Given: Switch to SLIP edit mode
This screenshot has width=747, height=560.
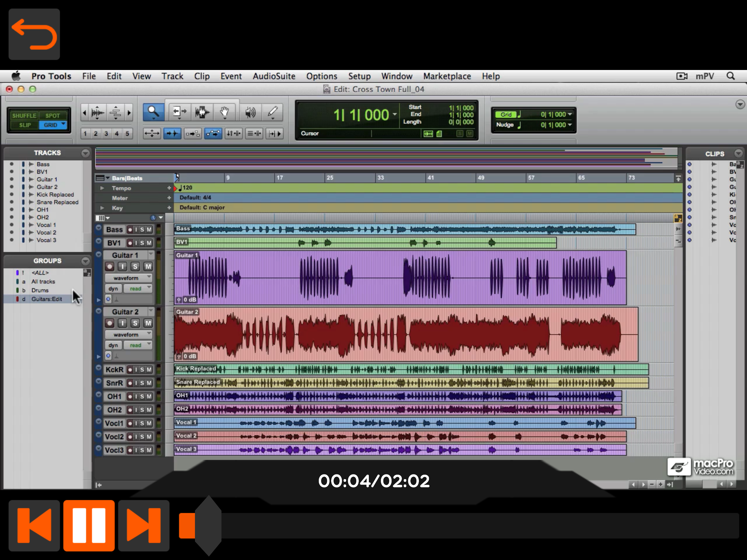Looking at the screenshot, I should coord(25,125).
